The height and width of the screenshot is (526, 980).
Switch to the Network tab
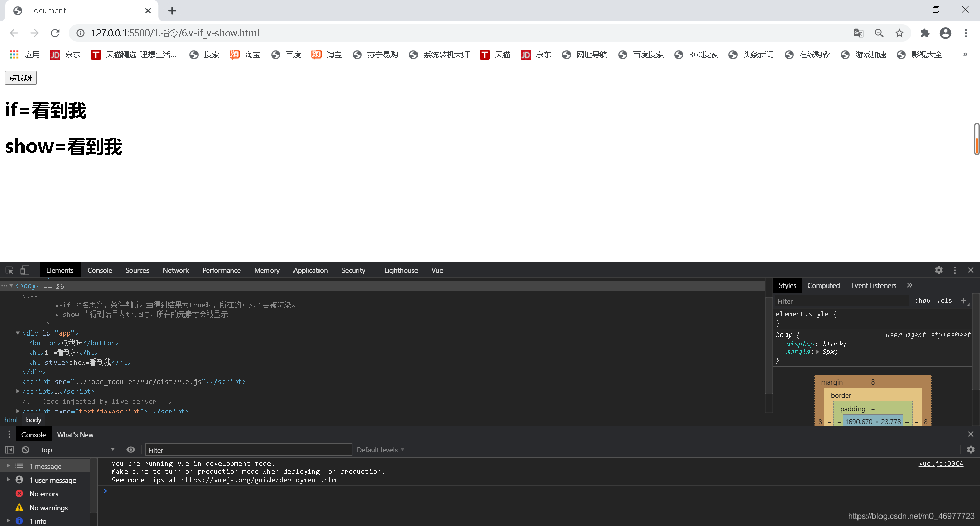tap(176, 270)
